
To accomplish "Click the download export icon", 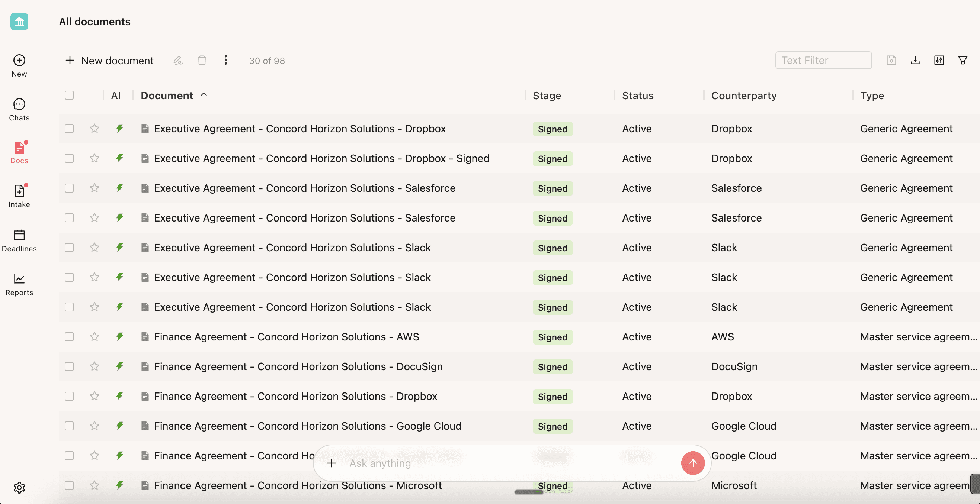I will [915, 61].
